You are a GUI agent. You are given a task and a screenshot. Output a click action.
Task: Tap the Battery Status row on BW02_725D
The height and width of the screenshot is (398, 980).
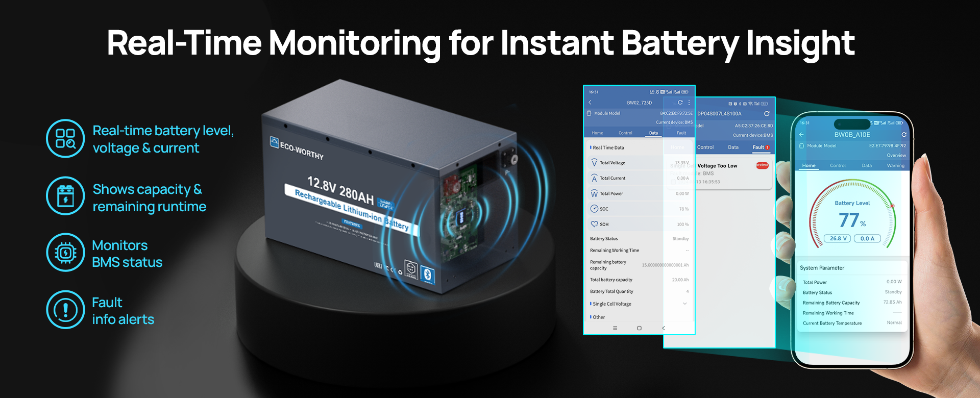tap(639, 239)
